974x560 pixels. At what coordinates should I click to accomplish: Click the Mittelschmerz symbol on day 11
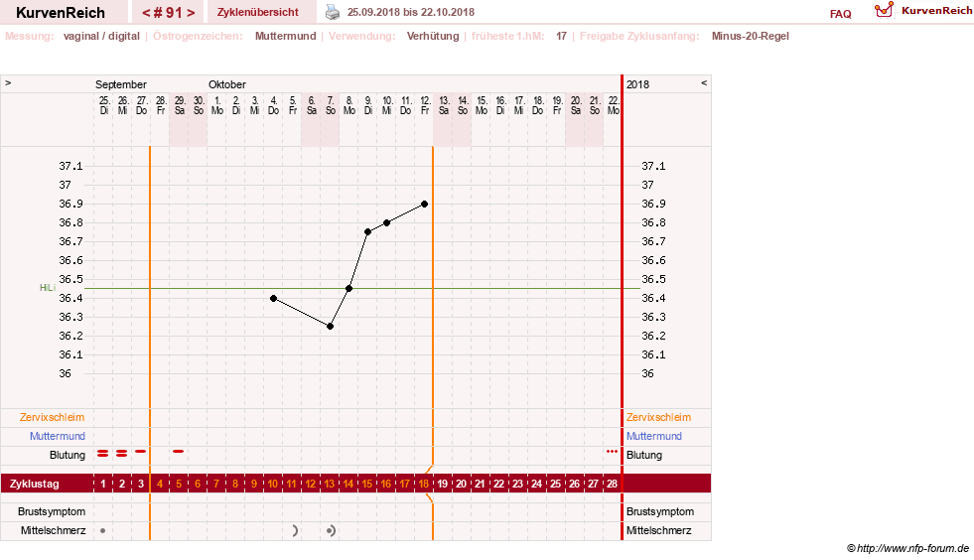[x=295, y=531]
